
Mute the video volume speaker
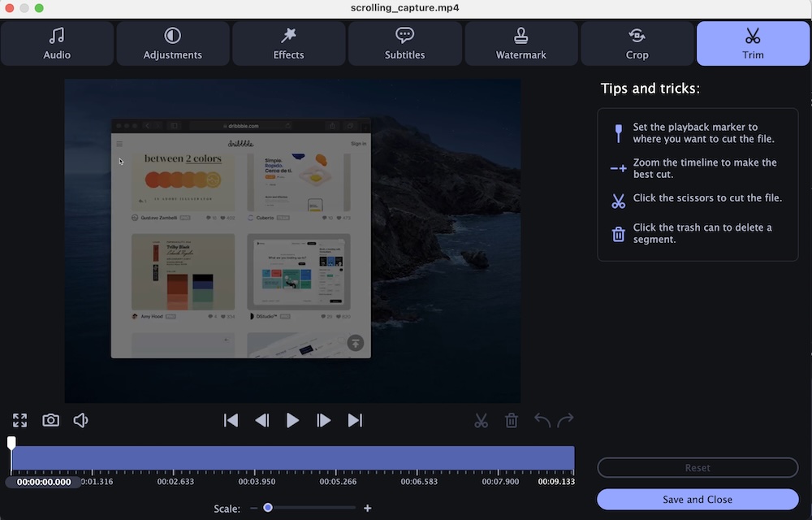pyautogui.click(x=80, y=420)
